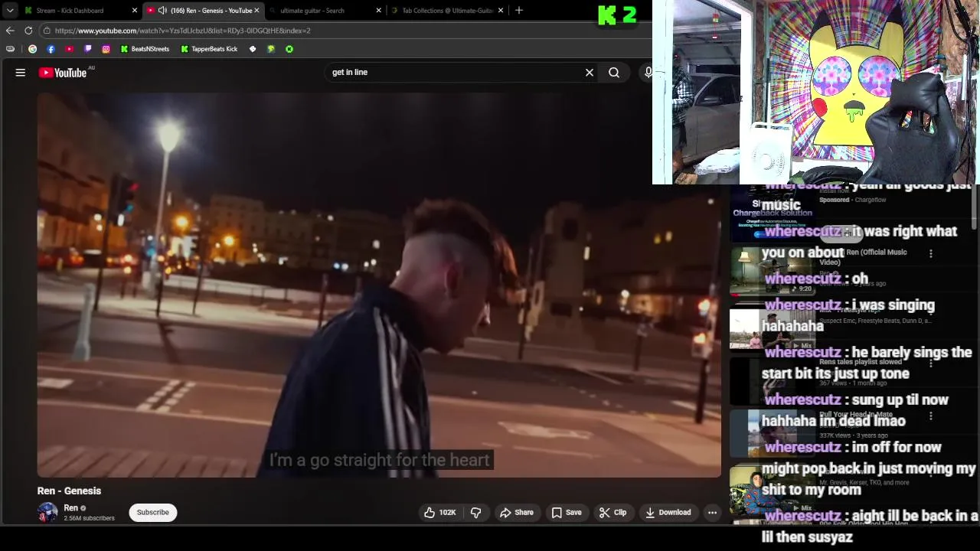Switch to Ren - Genesis YouTube tab
Screen dimensions: 980x551
[x=204, y=11]
